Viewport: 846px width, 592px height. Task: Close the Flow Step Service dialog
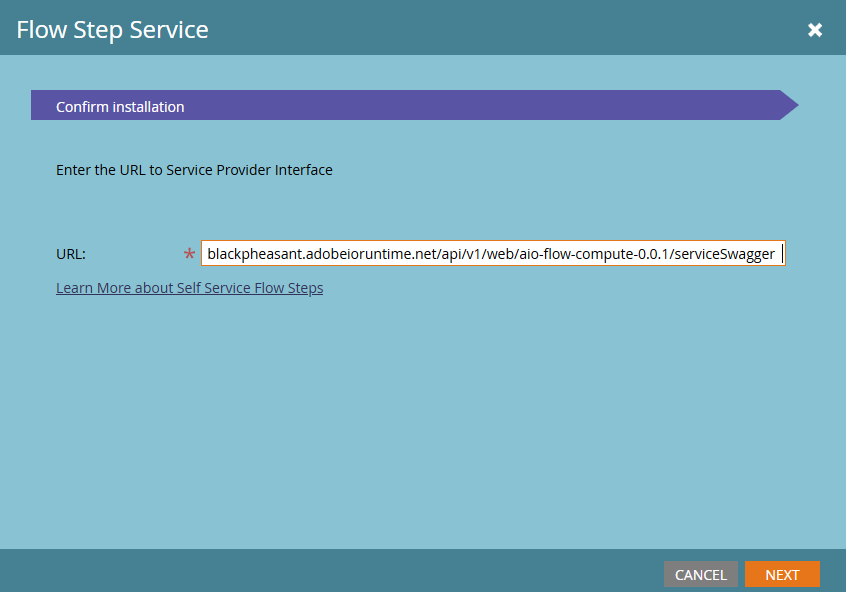tap(815, 30)
